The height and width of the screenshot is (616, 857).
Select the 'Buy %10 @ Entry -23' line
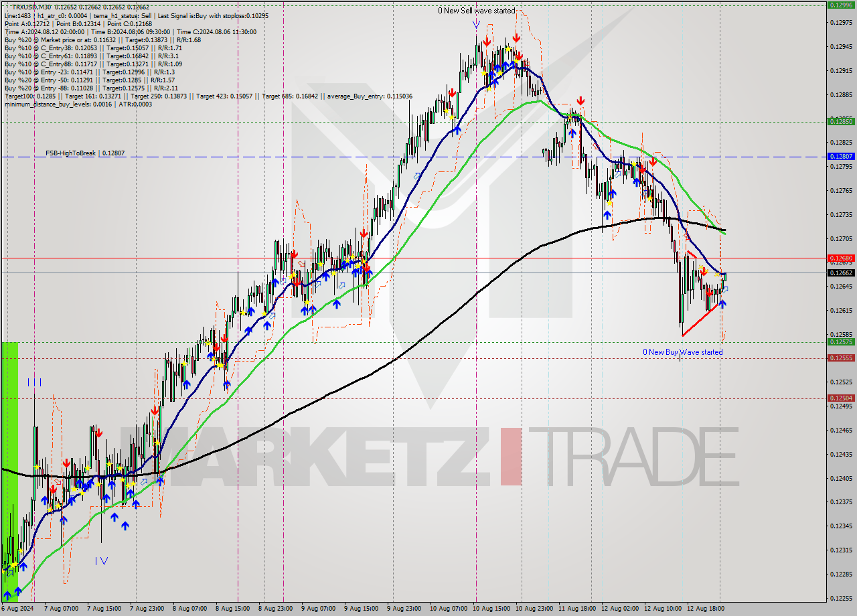[89, 72]
